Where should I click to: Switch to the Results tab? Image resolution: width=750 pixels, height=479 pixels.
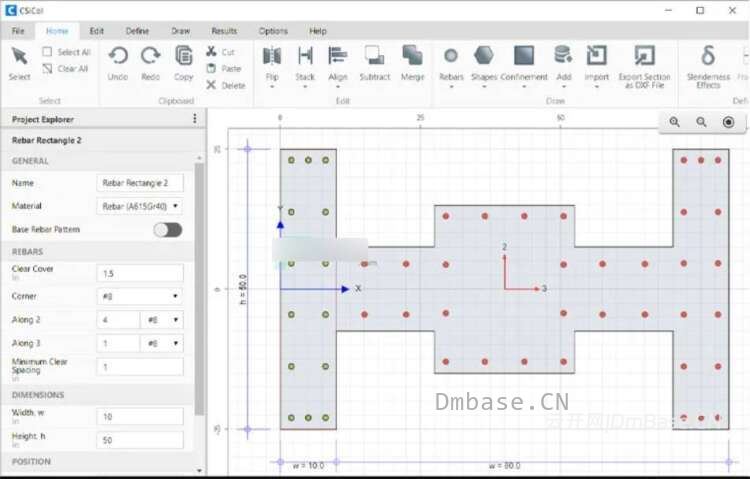click(x=224, y=31)
